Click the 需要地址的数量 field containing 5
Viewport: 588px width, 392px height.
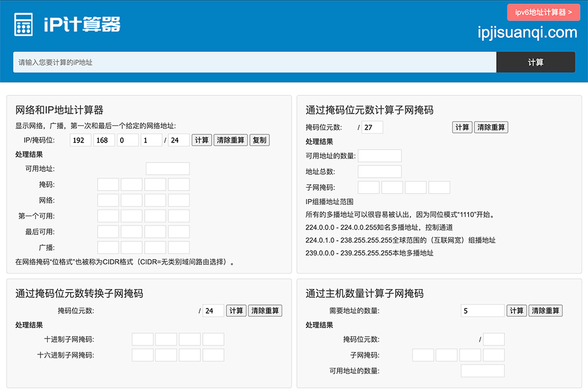pos(482,311)
